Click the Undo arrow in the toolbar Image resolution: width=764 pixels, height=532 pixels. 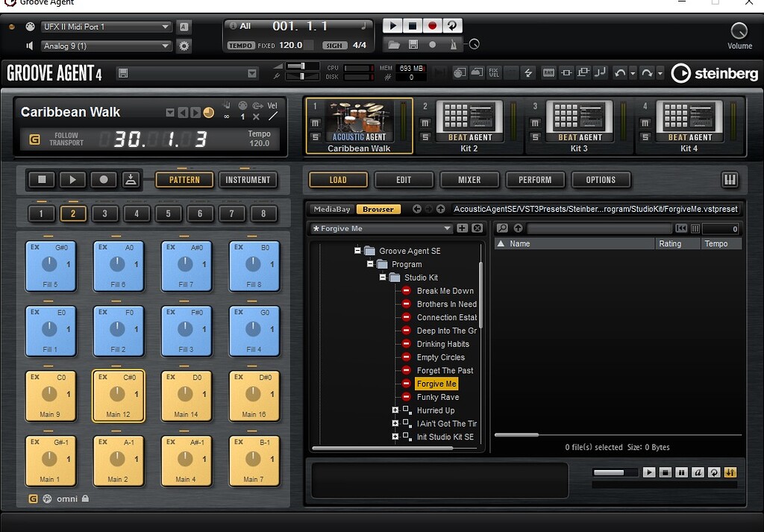click(620, 72)
